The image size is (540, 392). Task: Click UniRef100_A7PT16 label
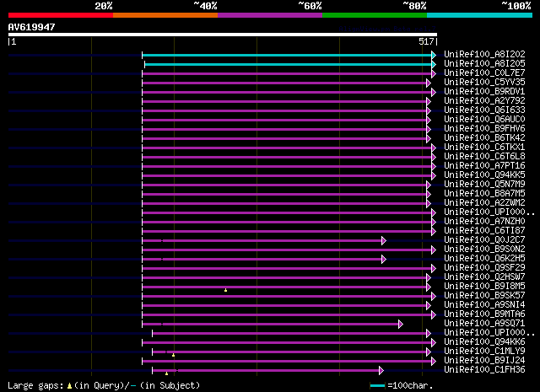pyautogui.click(x=484, y=166)
